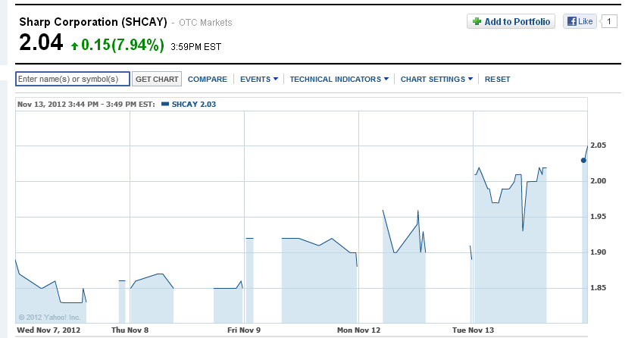Image resolution: width=644 pixels, height=338 pixels.
Task: Expand the EVENTS dropdown menu
Action: (x=259, y=80)
